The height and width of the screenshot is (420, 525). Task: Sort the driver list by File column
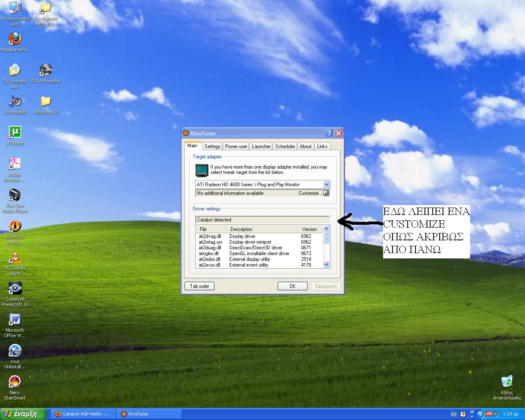[x=212, y=229]
